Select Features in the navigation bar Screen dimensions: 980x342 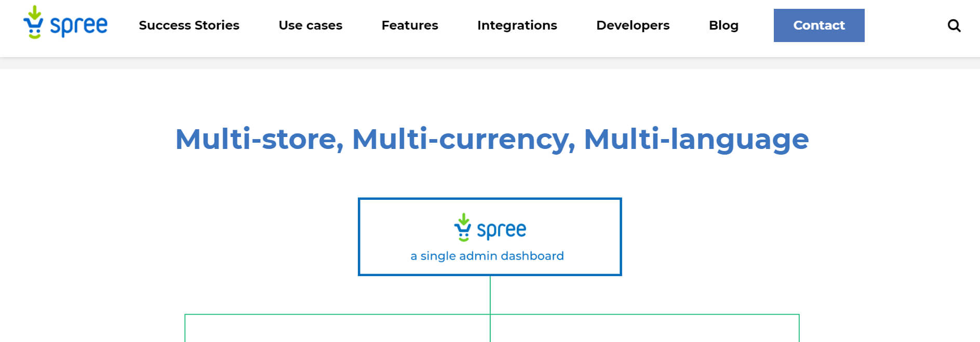coord(410,25)
